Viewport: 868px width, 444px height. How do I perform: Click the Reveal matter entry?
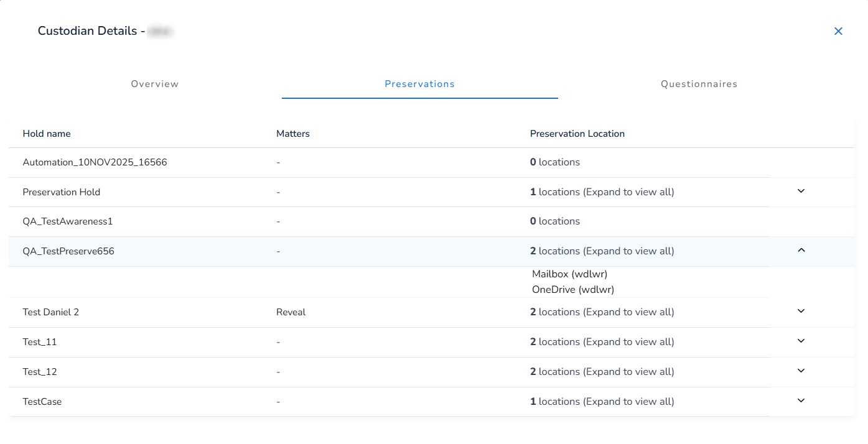pos(291,312)
